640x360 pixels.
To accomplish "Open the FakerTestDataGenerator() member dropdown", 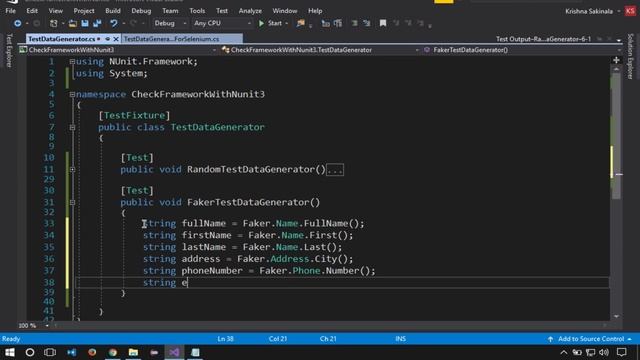I will pos(522,50).
